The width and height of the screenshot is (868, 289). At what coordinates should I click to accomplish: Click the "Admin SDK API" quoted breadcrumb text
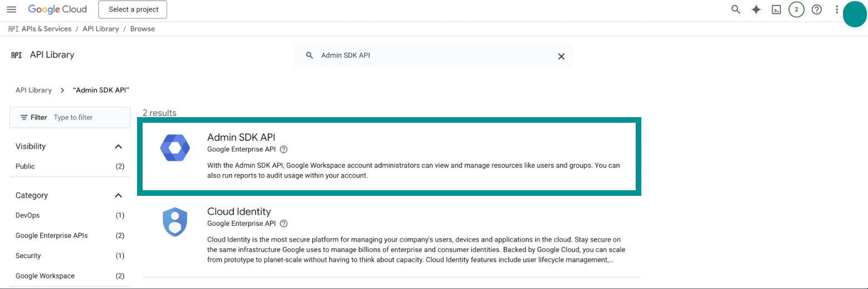click(x=101, y=90)
